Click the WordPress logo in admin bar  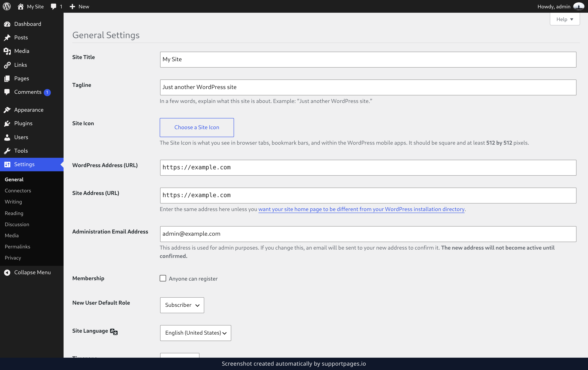(x=7, y=6)
